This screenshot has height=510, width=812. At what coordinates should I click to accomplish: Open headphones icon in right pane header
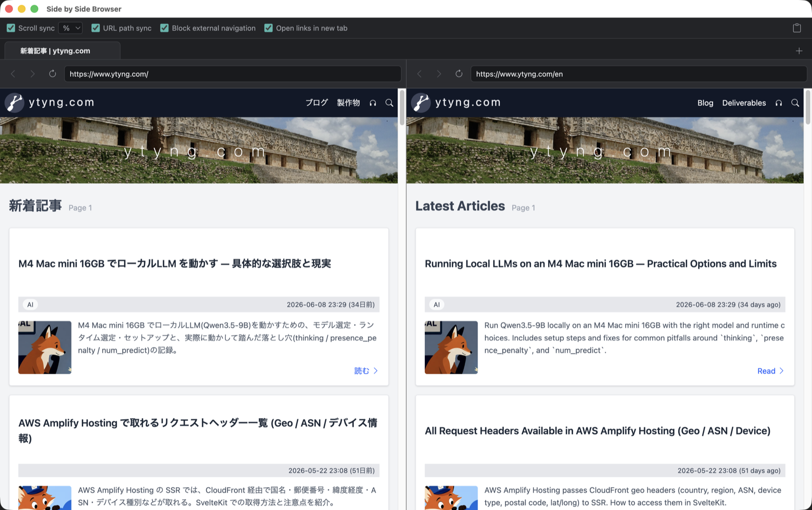pos(779,103)
